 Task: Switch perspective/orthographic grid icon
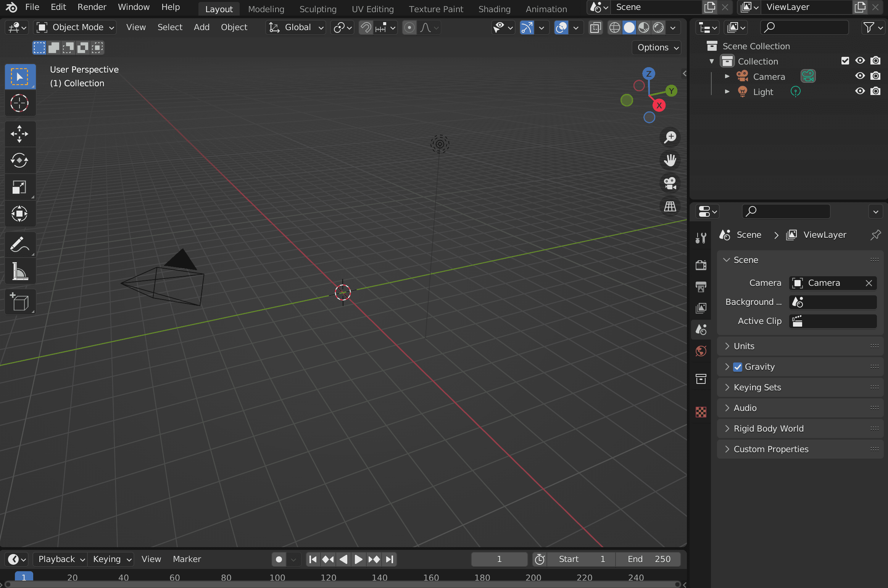pos(670,206)
